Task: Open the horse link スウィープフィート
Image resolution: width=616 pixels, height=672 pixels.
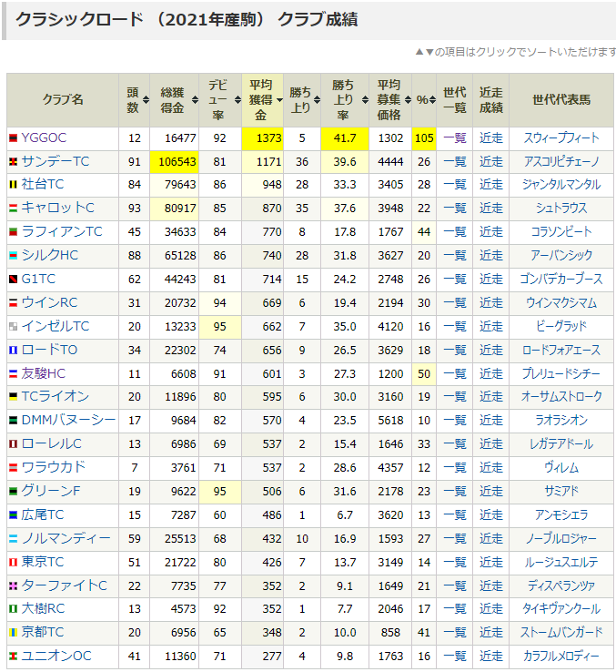Action: 560,138
